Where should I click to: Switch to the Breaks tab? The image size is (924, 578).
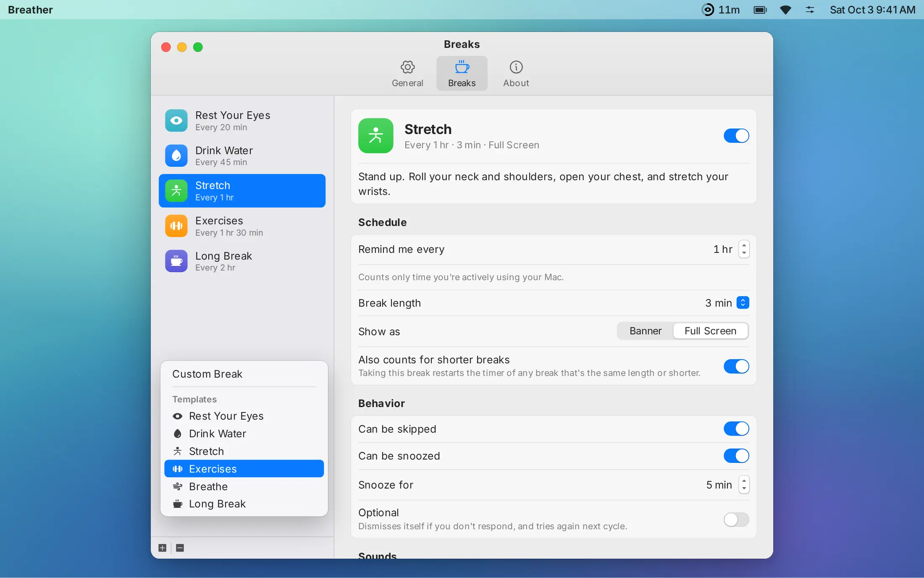tap(462, 74)
